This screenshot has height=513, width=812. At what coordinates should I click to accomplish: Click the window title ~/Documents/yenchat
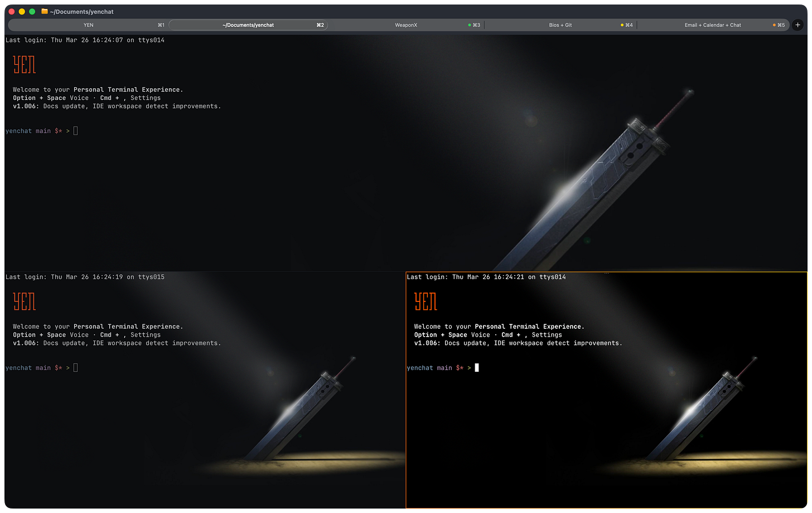pos(81,12)
